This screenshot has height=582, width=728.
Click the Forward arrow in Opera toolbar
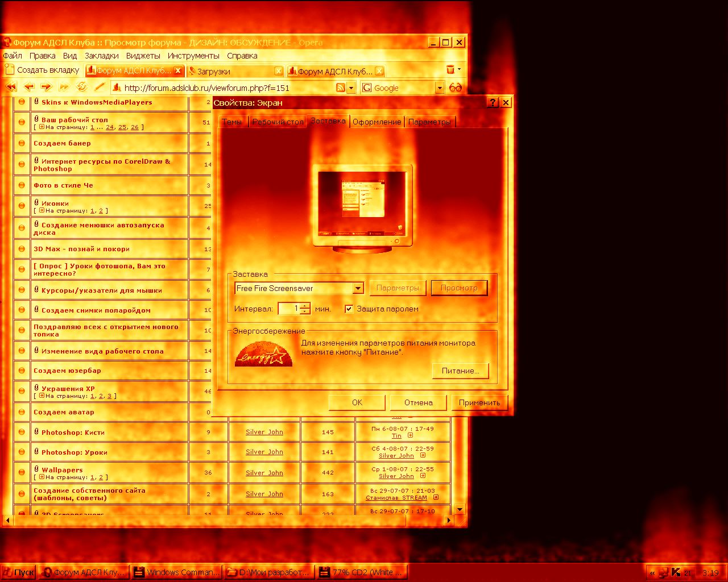46,87
